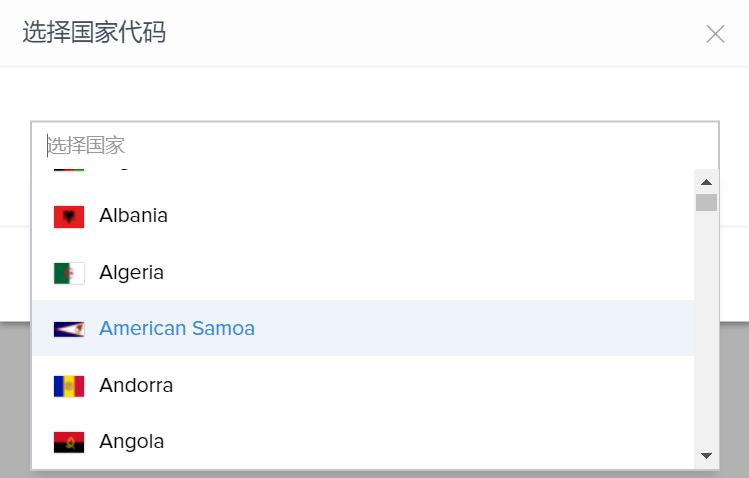This screenshot has height=478, width=749.
Task: Click the Andorra flag icon
Action: (69, 386)
